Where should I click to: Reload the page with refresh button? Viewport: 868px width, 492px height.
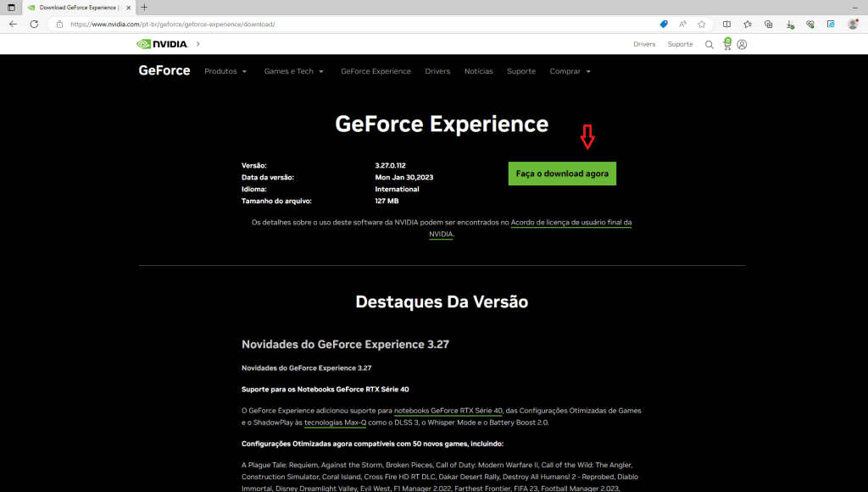pos(34,24)
